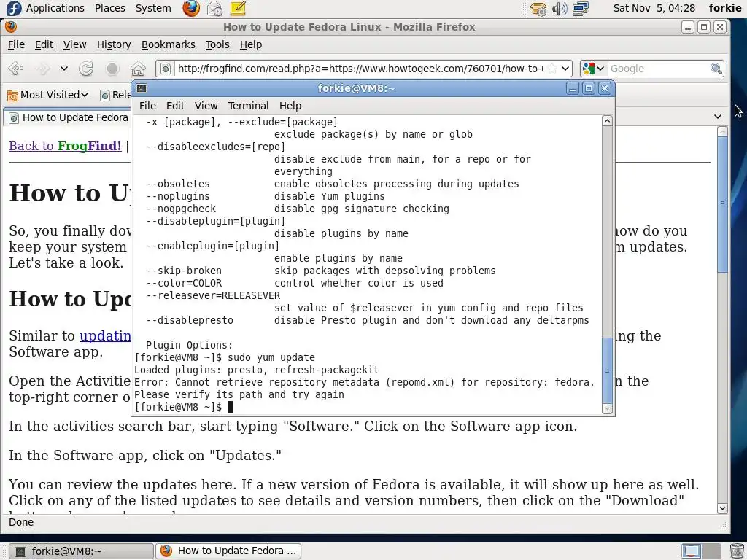Image resolution: width=747 pixels, height=560 pixels.
Task: Open the mail launcher icon in top panel
Action: (x=214, y=8)
